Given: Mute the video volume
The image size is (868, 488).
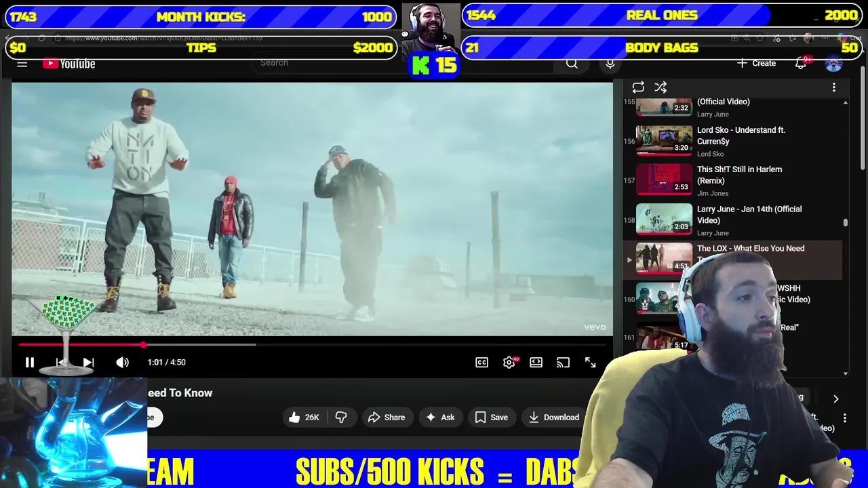Looking at the screenshot, I should click(x=122, y=363).
